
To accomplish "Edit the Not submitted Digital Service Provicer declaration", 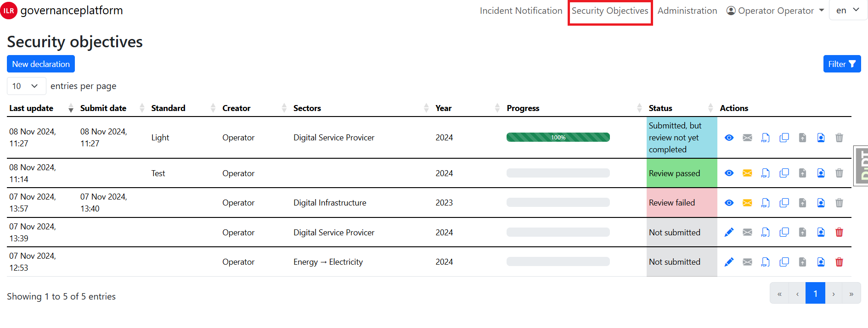I will coord(729,233).
